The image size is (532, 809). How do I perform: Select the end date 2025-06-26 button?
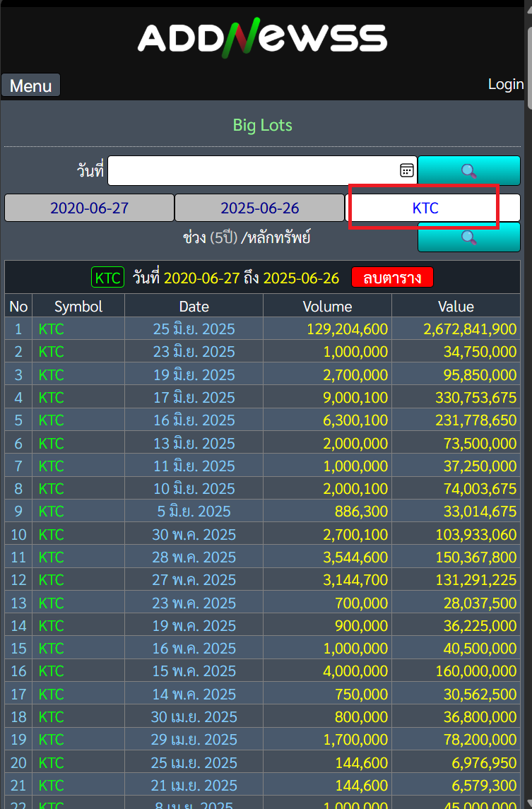point(259,208)
